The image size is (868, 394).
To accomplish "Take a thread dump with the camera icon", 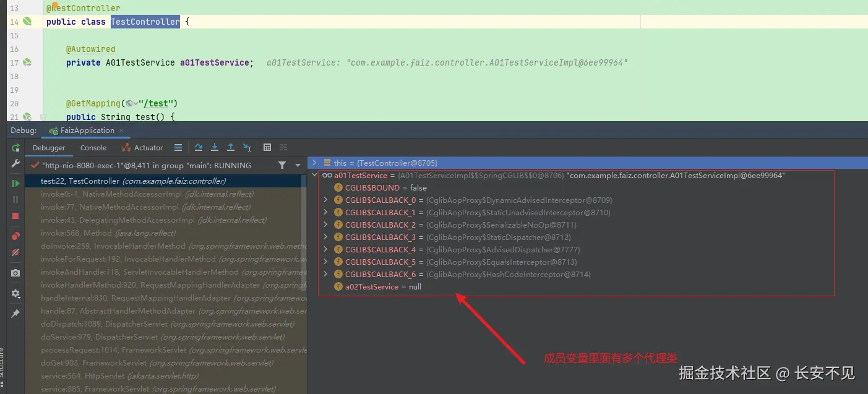I will click(x=15, y=273).
